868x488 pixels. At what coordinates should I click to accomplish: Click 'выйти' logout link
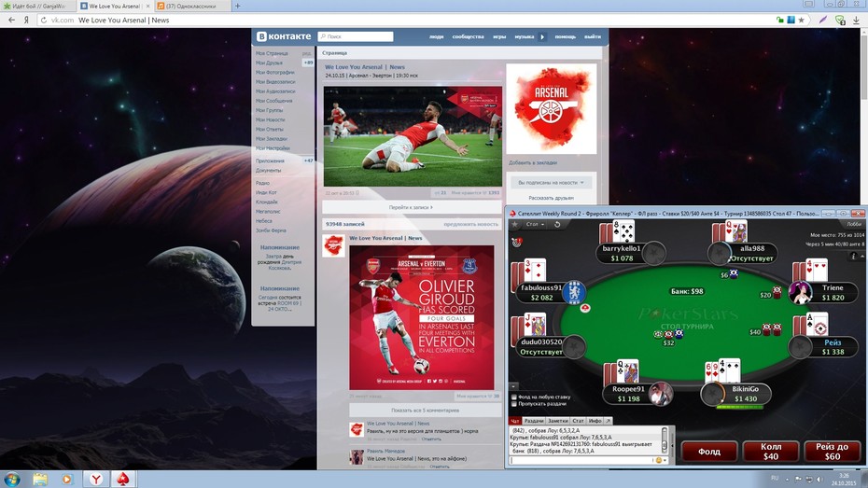click(593, 36)
